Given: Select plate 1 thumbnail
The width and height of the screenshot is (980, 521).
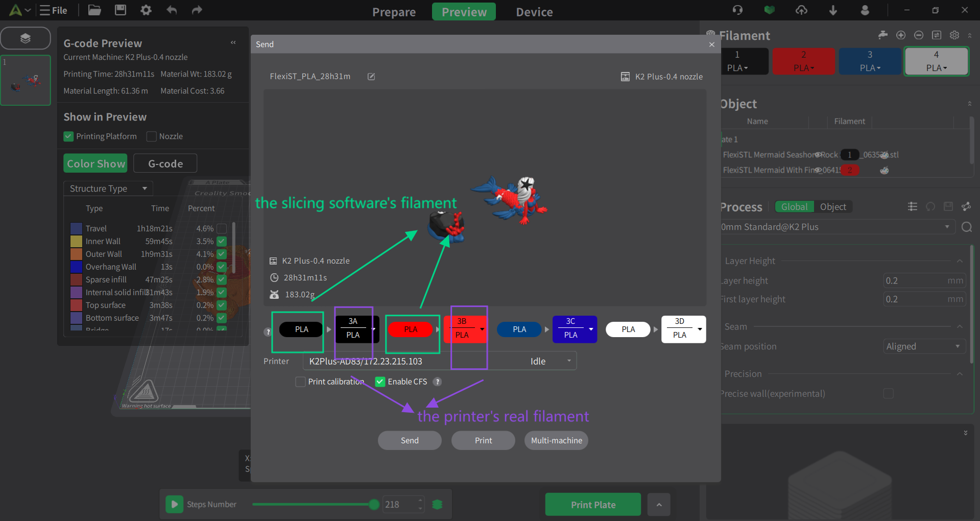Looking at the screenshot, I should [x=26, y=80].
